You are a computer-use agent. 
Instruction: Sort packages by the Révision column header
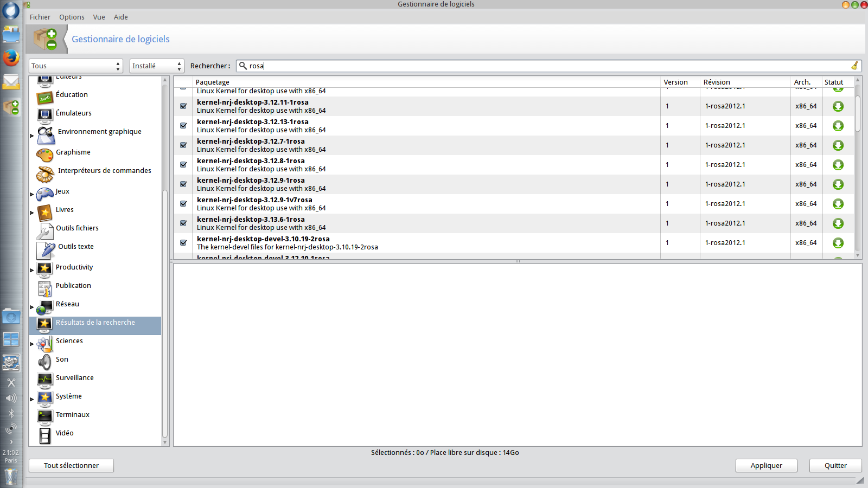pyautogui.click(x=745, y=82)
